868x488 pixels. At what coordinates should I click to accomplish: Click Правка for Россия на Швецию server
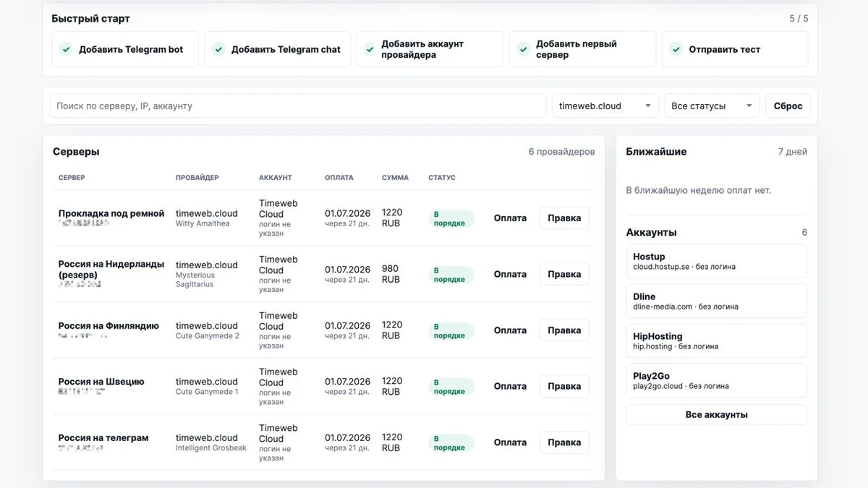point(564,386)
